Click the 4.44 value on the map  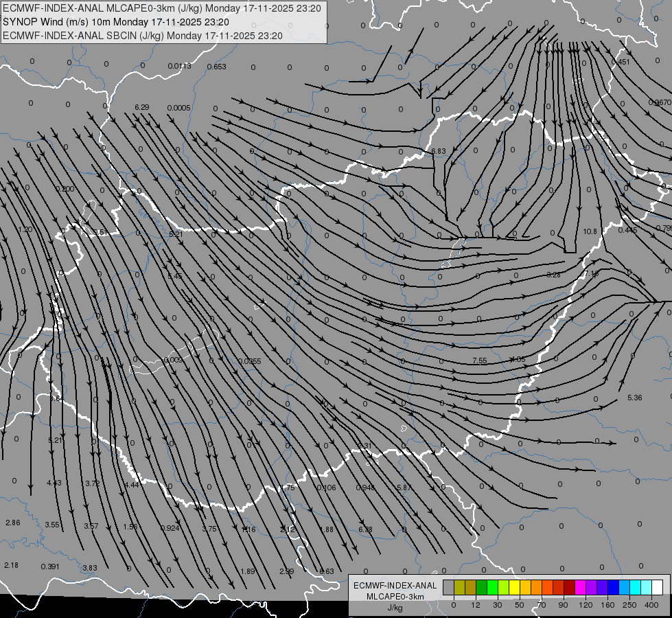click(132, 485)
